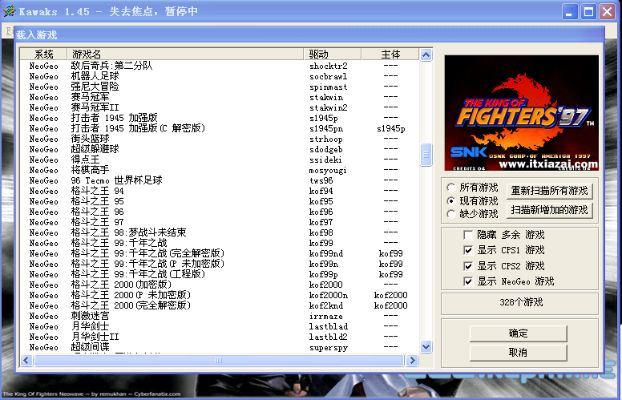Screen dimensions: 622x400
Task: Minimize the Kawaks window
Action: (x=570, y=12)
